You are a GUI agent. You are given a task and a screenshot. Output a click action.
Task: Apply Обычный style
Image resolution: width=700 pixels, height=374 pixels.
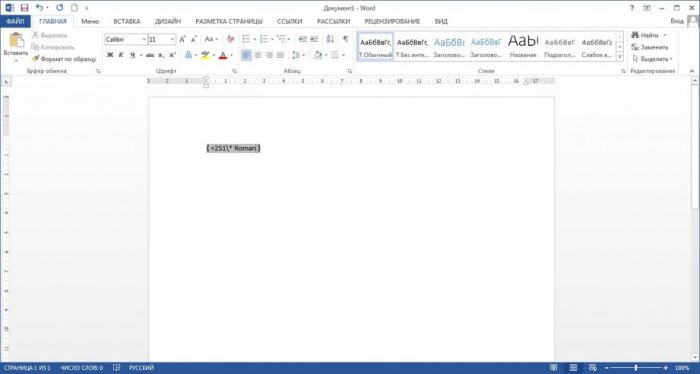point(375,46)
